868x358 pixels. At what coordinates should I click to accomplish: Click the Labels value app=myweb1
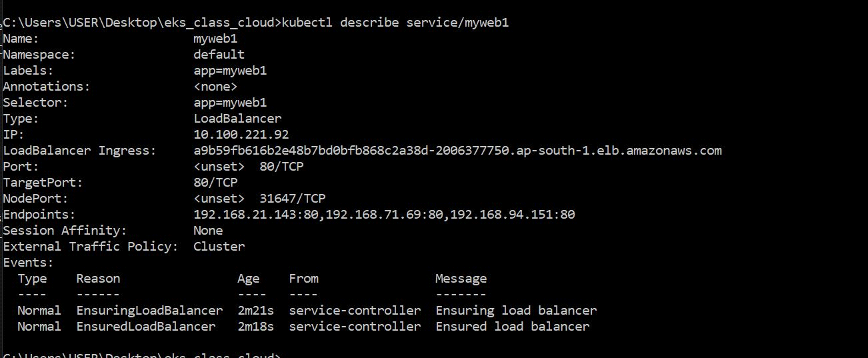click(230, 71)
